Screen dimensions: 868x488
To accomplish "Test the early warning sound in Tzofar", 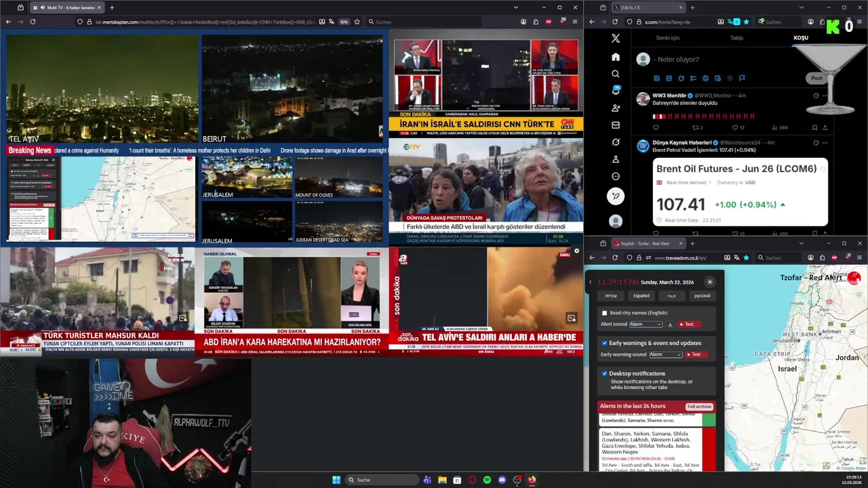I will click(x=696, y=354).
